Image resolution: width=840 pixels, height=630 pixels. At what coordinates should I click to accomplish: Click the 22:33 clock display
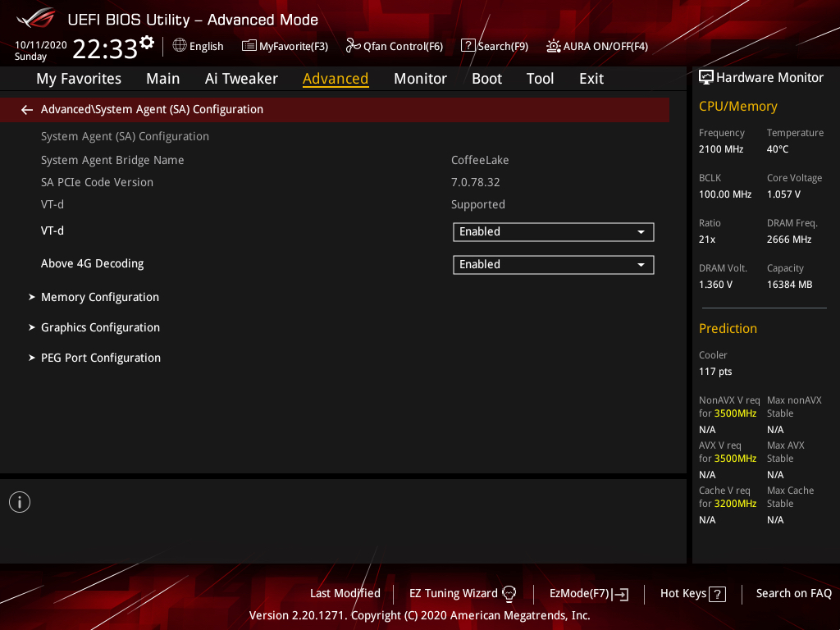pos(105,48)
